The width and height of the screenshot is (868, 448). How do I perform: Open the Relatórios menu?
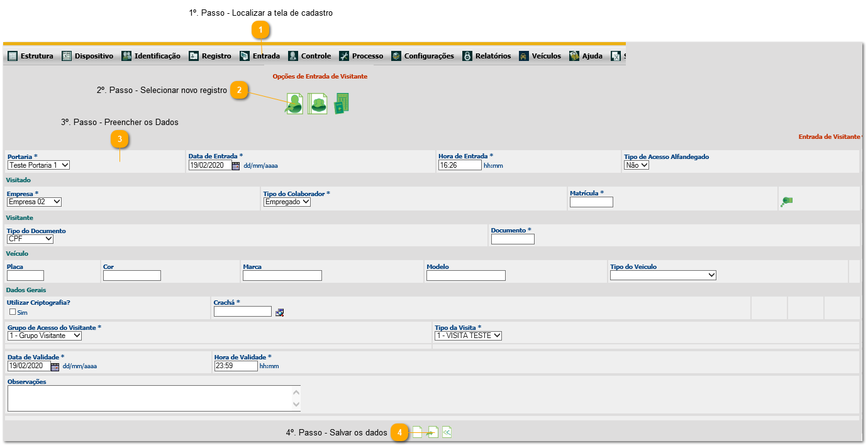[487, 56]
